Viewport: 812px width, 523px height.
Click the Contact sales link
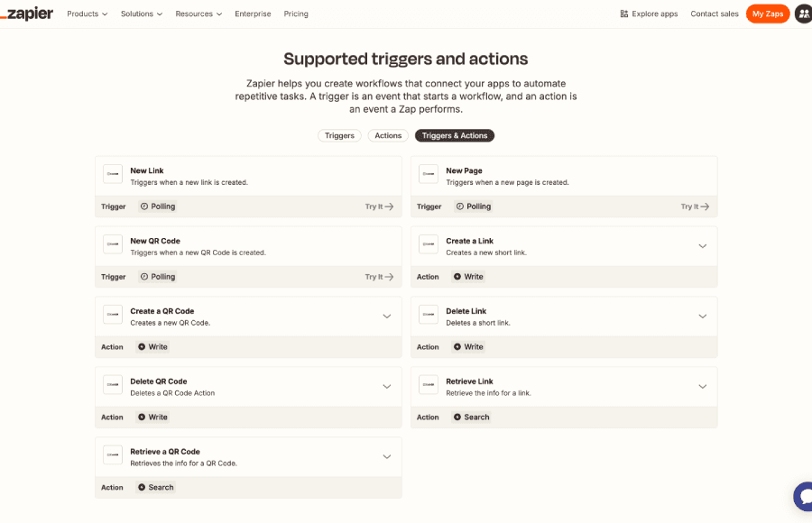coord(714,14)
